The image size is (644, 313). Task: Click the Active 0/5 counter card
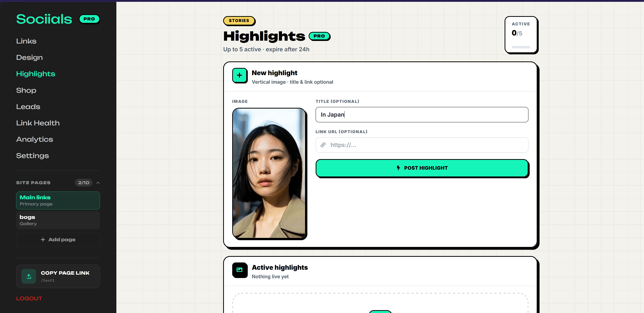pos(521,35)
